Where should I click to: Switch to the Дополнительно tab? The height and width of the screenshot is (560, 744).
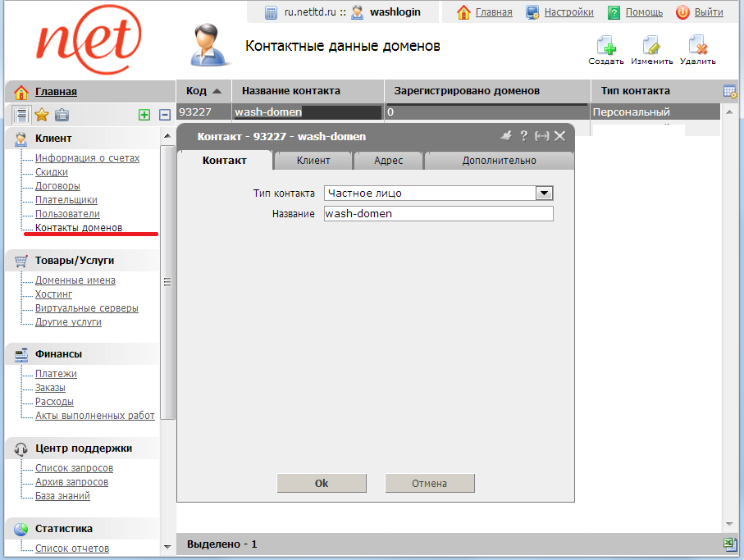click(x=499, y=161)
